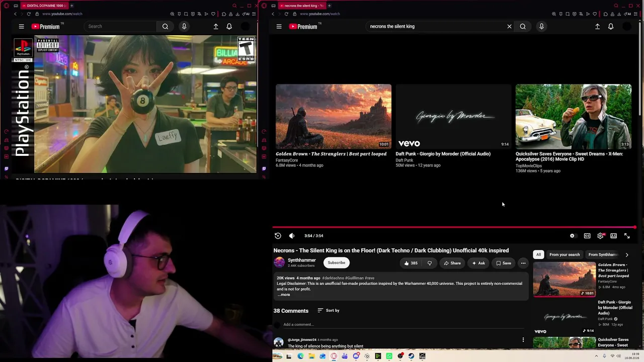Like the Necrons video (385)

411,263
